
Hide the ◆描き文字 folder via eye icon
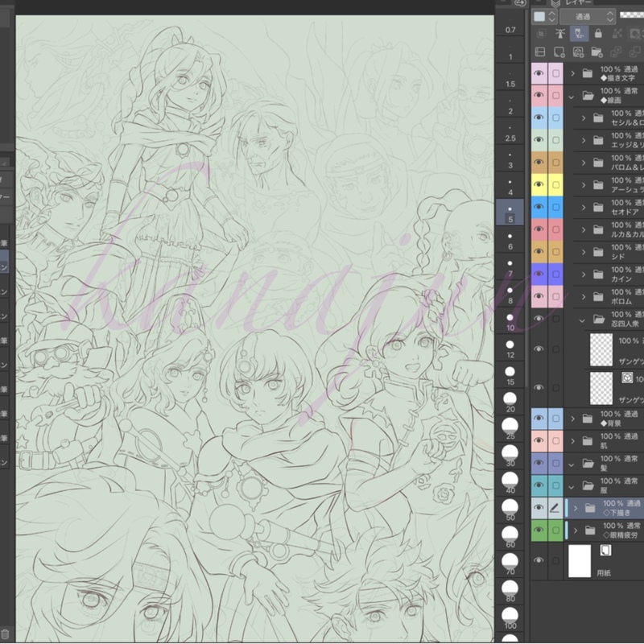coord(539,73)
